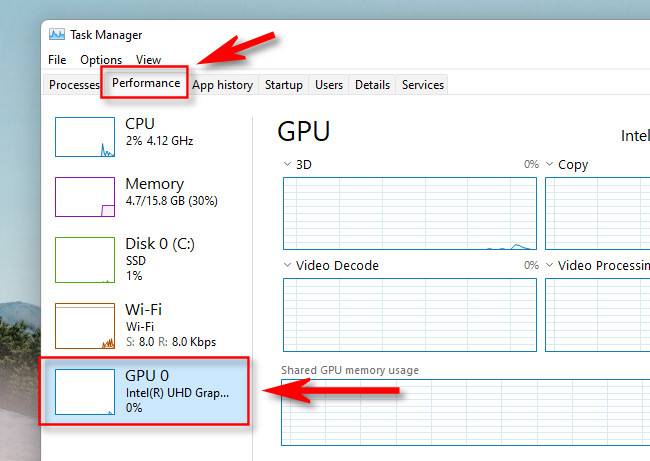
Task: Select the Memory usage graph thumbnail
Action: pos(84,196)
